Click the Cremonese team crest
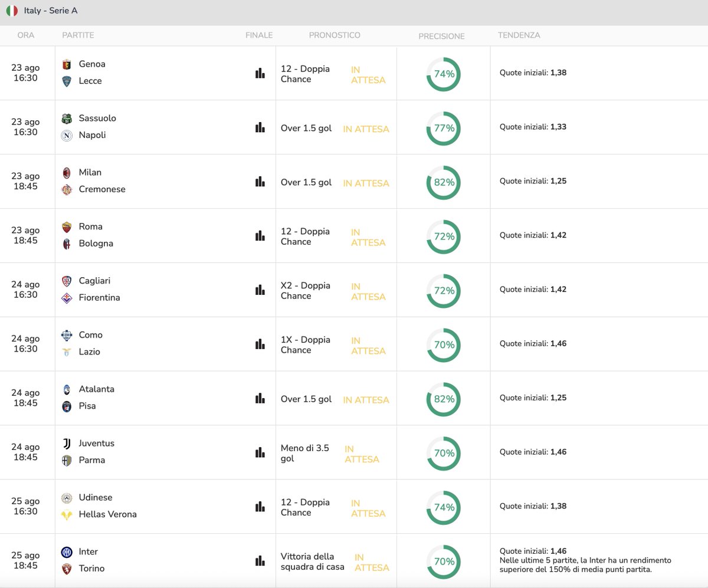This screenshot has height=588, width=708. coord(67,190)
